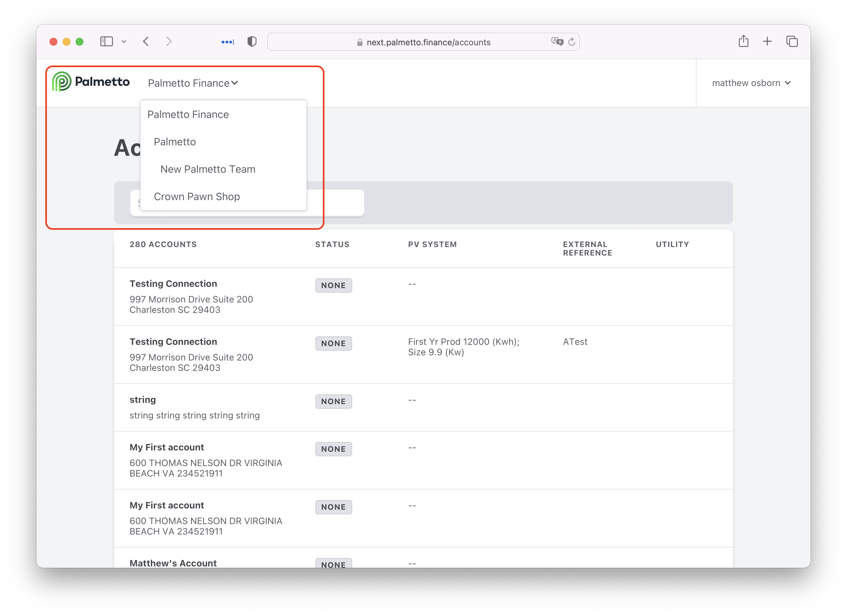
Task: Toggle Safari sidebar panel icon
Action: (107, 41)
